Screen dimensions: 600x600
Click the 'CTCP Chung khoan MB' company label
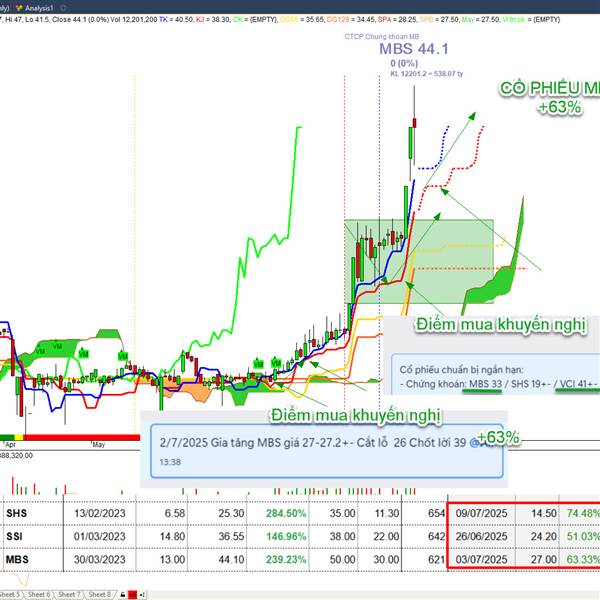(382, 36)
